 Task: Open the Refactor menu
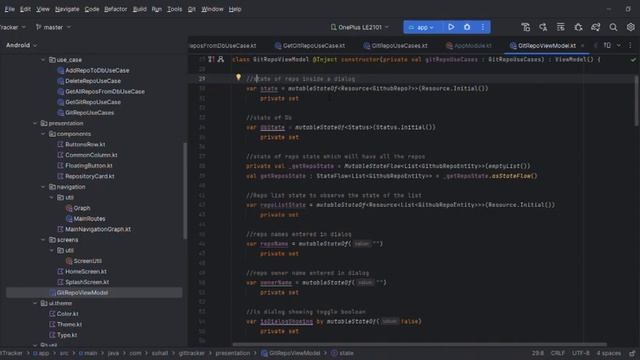point(116,9)
